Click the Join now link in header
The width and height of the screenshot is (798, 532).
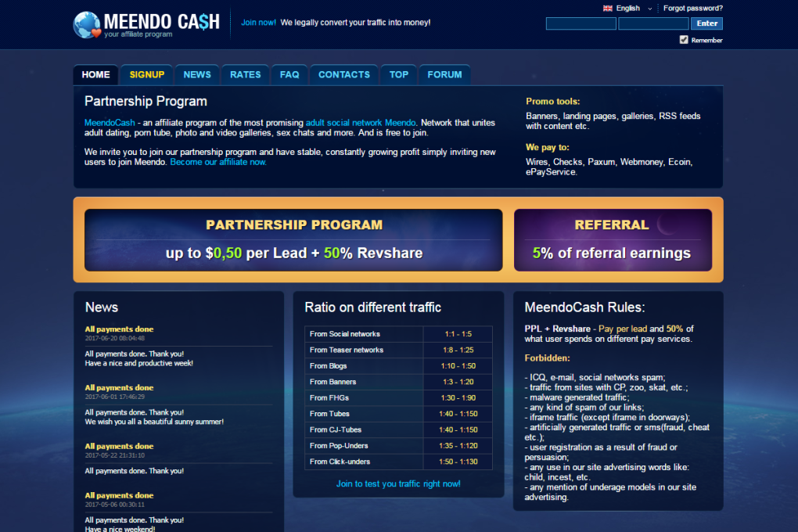(x=258, y=23)
